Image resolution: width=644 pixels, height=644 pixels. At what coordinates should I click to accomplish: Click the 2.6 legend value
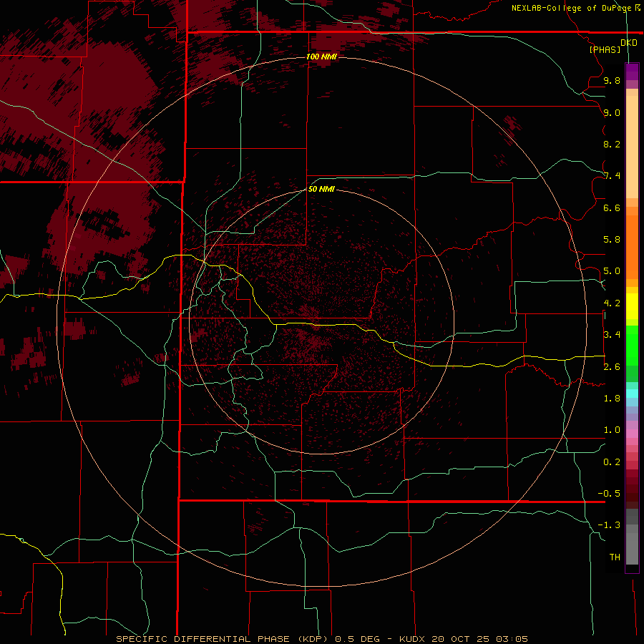pos(612,367)
